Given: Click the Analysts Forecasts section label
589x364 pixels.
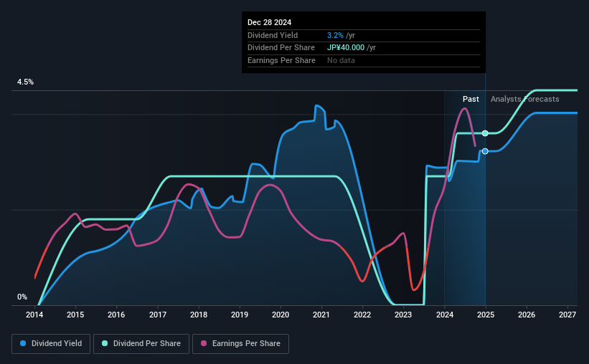Looking at the screenshot, I should pos(524,99).
